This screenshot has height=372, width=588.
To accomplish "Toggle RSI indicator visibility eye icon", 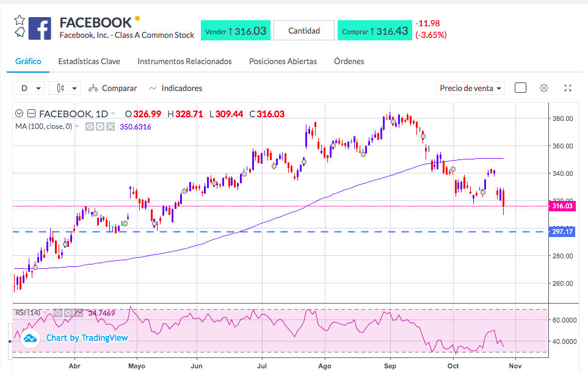I will tap(58, 313).
